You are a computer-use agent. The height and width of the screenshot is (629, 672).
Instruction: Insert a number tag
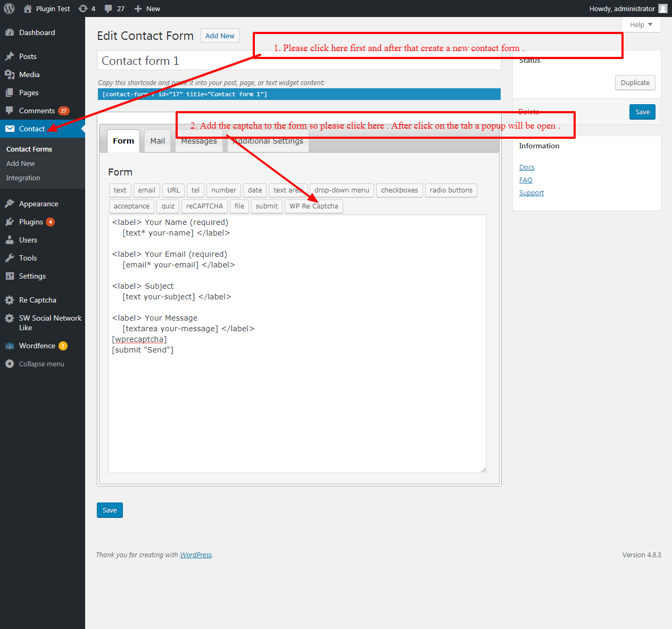tap(223, 190)
